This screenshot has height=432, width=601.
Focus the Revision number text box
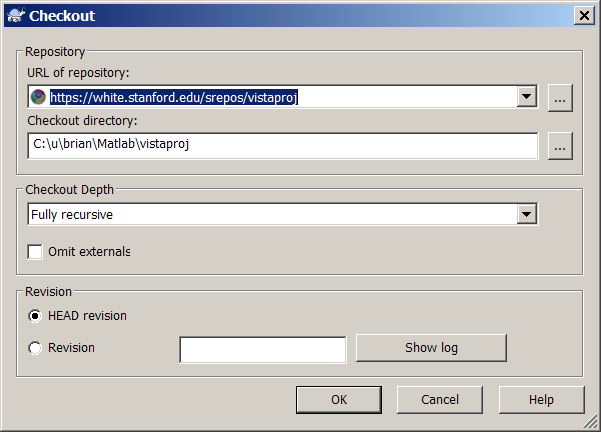pyautogui.click(x=262, y=349)
